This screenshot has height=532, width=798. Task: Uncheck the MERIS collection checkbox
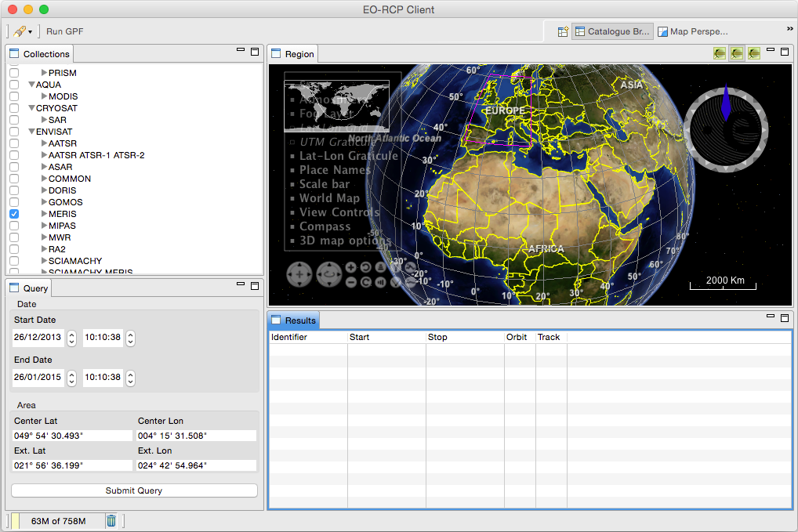point(14,214)
